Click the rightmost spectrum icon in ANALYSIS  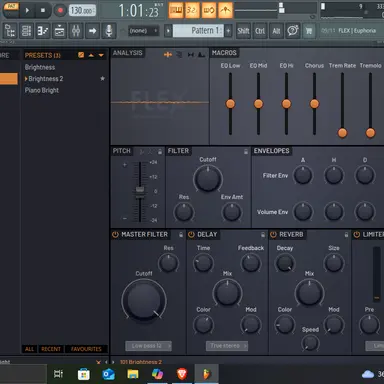(x=201, y=55)
